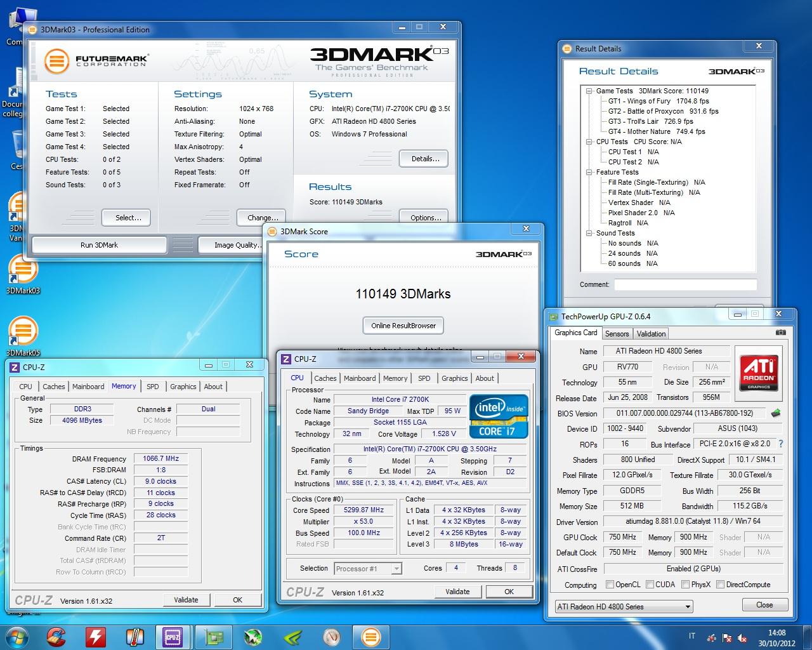The width and height of the screenshot is (812, 650).
Task: Click the Comment input field in Result Details
Action: click(x=685, y=284)
